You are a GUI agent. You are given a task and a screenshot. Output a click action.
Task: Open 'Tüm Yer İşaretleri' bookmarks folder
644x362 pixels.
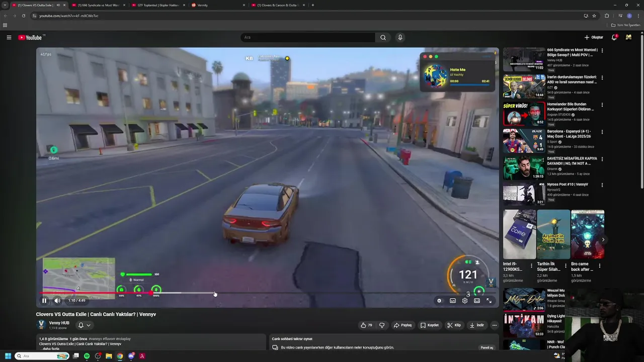tap(625, 25)
